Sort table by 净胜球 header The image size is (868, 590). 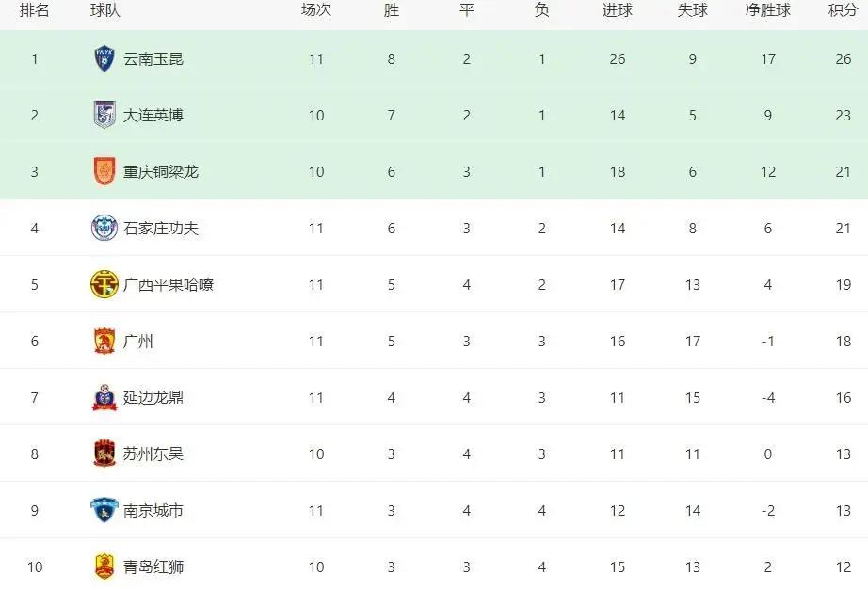(x=768, y=10)
